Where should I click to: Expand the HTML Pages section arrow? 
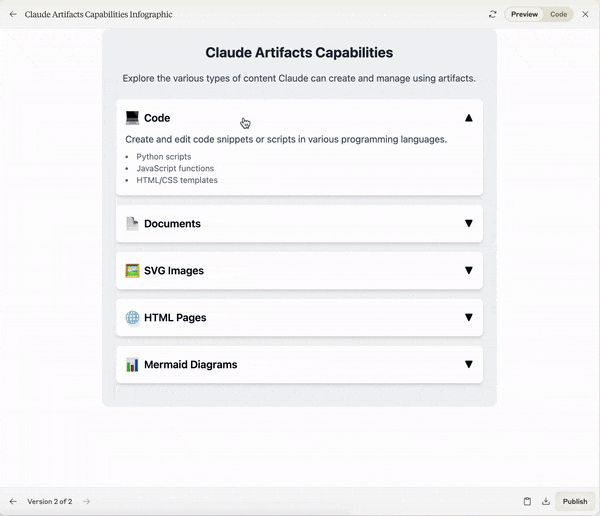(468, 317)
